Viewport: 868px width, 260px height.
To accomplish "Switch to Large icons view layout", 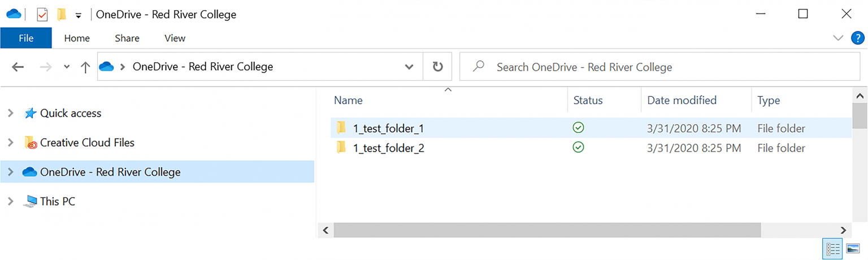I will (853, 248).
